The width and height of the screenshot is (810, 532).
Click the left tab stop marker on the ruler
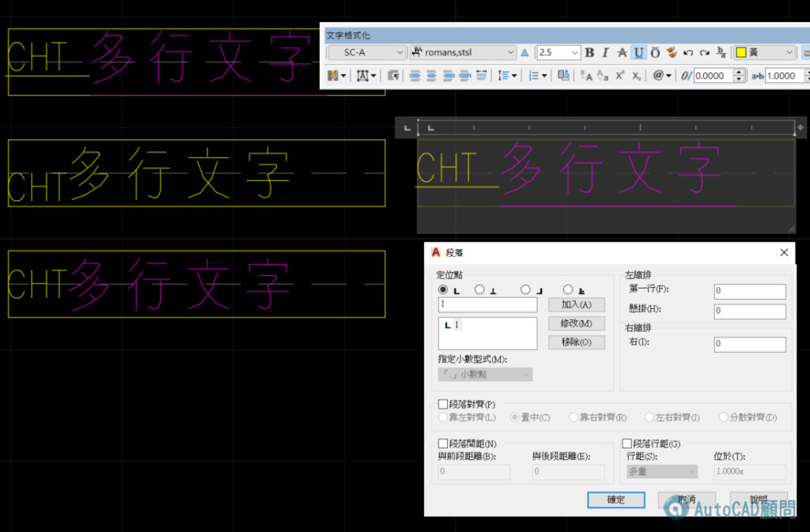430,128
